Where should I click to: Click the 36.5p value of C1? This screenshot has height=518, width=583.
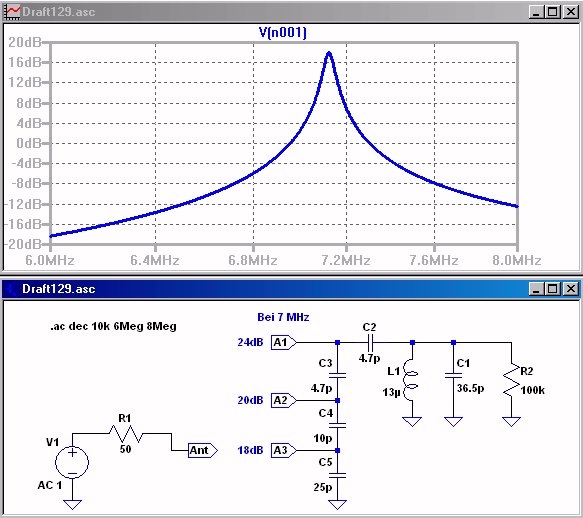point(470,388)
